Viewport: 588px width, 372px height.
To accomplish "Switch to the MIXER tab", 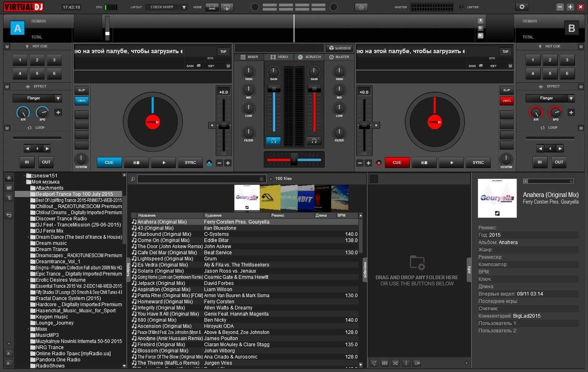I will (x=249, y=57).
